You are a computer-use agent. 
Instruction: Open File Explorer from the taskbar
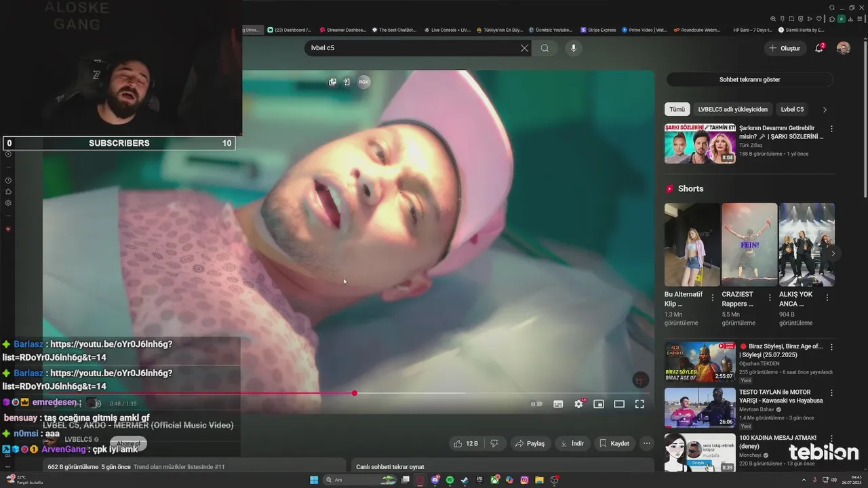coord(539,480)
